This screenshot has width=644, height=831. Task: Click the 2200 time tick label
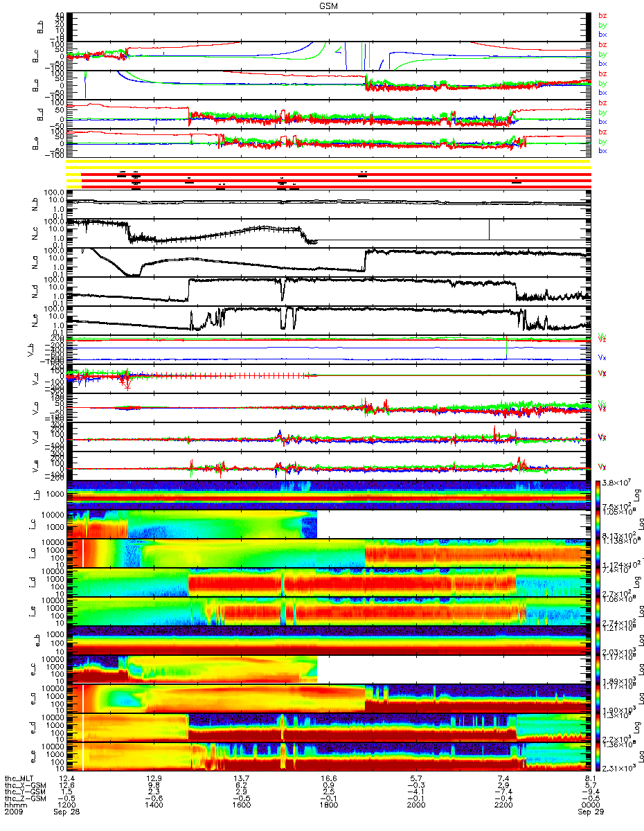[x=503, y=806]
